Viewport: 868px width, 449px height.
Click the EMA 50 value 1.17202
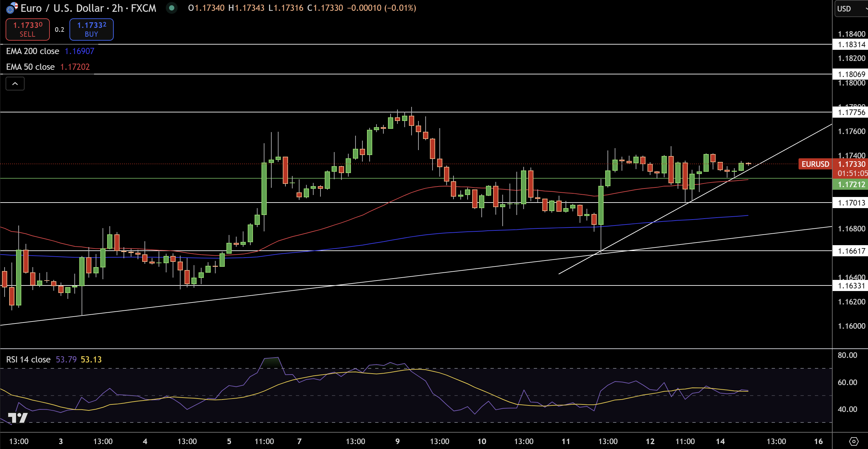pyautogui.click(x=75, y=67)
